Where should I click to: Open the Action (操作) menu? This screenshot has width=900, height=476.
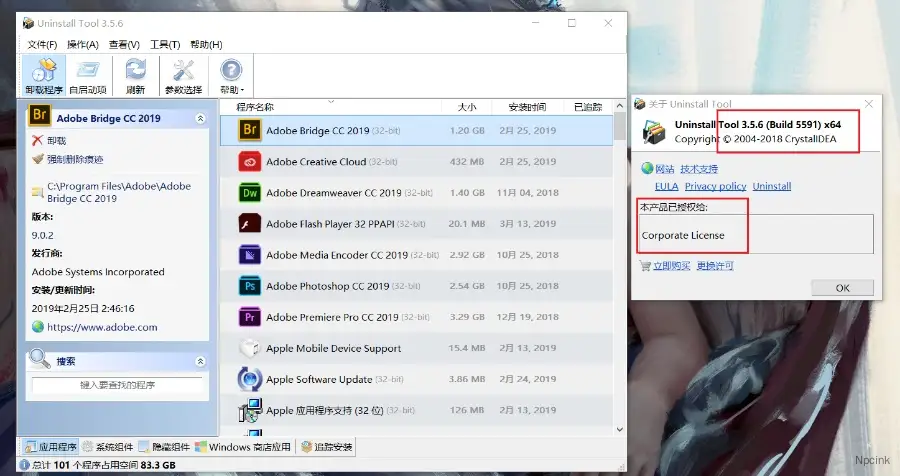(x=83, y=44)
